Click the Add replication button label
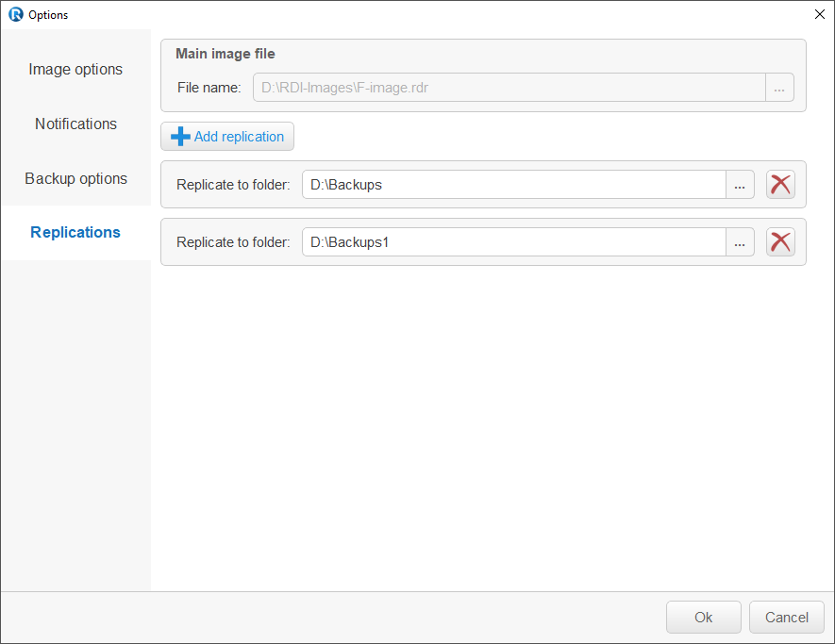Image resolution: width=835 pixels, height=644 pixels. (239, 137)
